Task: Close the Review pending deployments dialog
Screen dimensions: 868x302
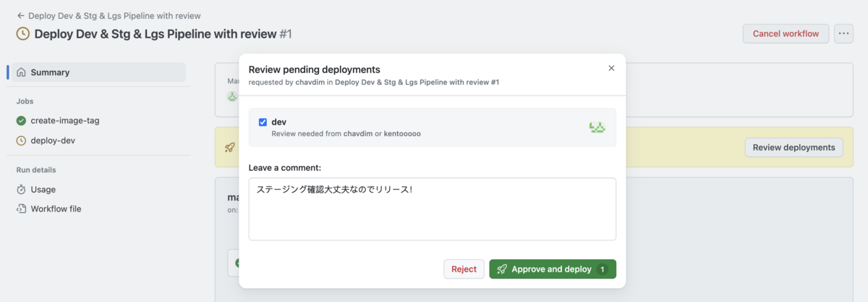Action: [611, 68]
